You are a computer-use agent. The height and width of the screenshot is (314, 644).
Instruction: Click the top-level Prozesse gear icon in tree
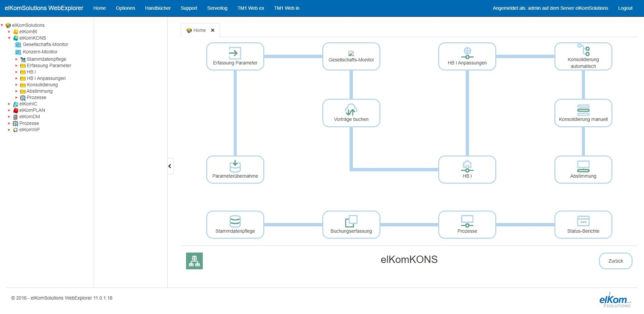(15, 124)
